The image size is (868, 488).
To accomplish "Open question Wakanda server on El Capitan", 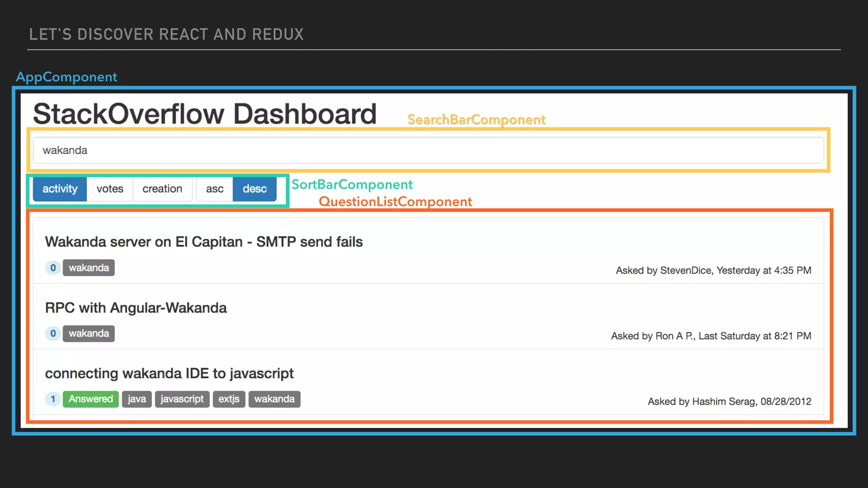I will (204, 242).
